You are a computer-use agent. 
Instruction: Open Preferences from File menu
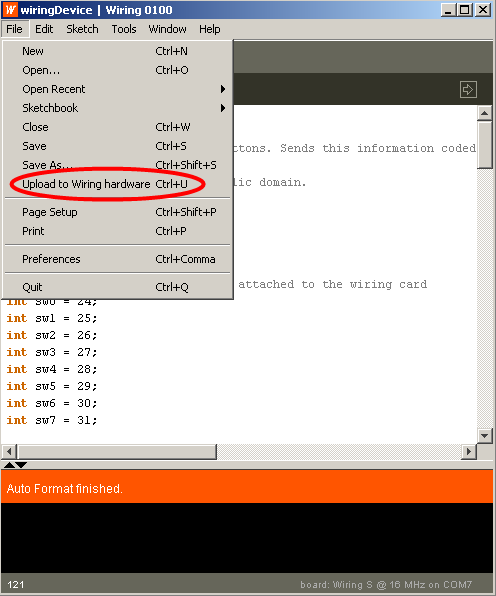click(x=118, y=259)
